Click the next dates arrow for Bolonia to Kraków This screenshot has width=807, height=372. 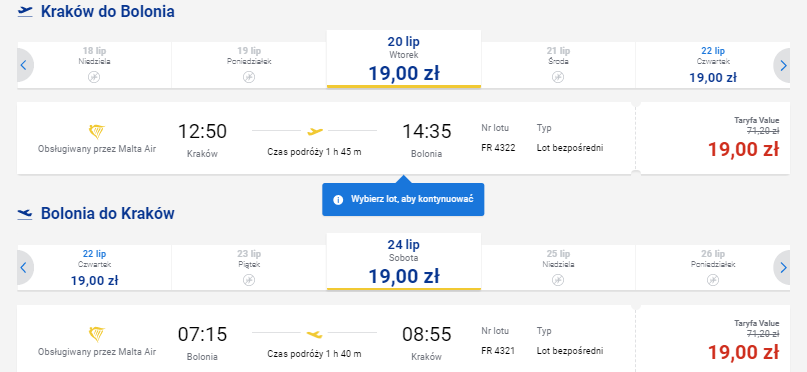783,268
